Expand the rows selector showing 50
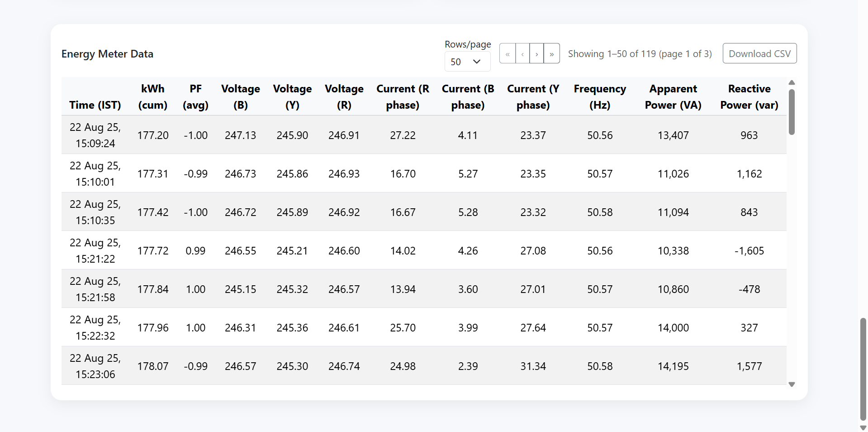868x432 pixels. (x=467, y=62)
